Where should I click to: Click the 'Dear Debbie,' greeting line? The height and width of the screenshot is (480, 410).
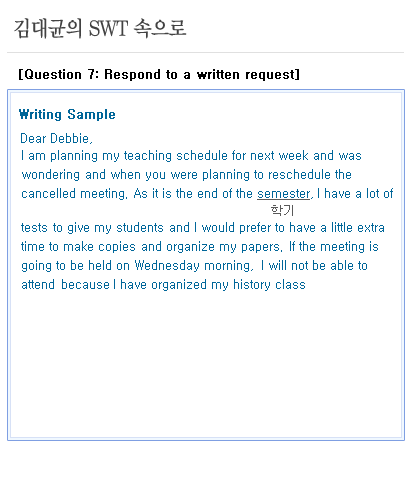point(56,138)
